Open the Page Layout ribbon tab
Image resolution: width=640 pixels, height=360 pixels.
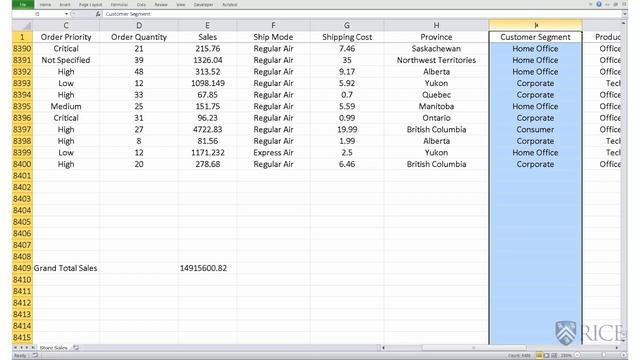[90, 4]
